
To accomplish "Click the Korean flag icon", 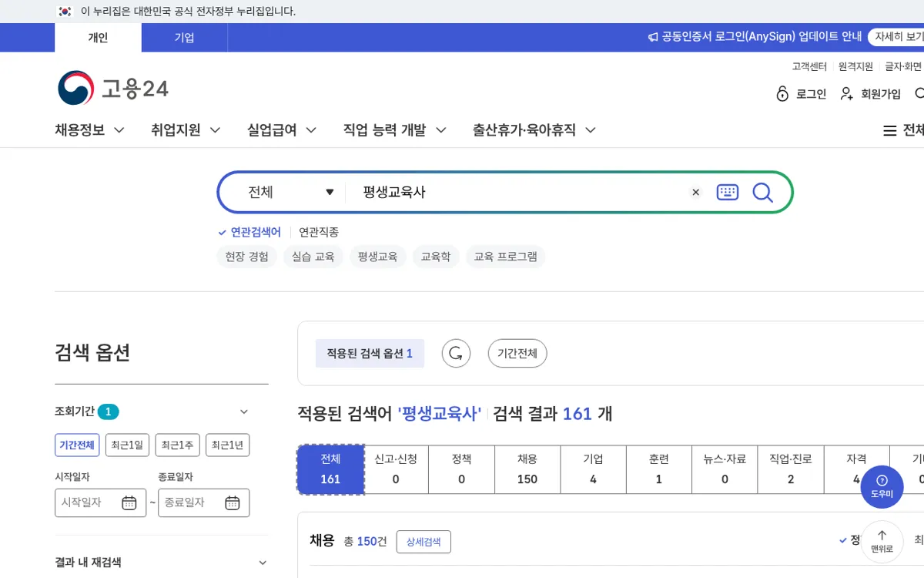I will coord(65,12).
